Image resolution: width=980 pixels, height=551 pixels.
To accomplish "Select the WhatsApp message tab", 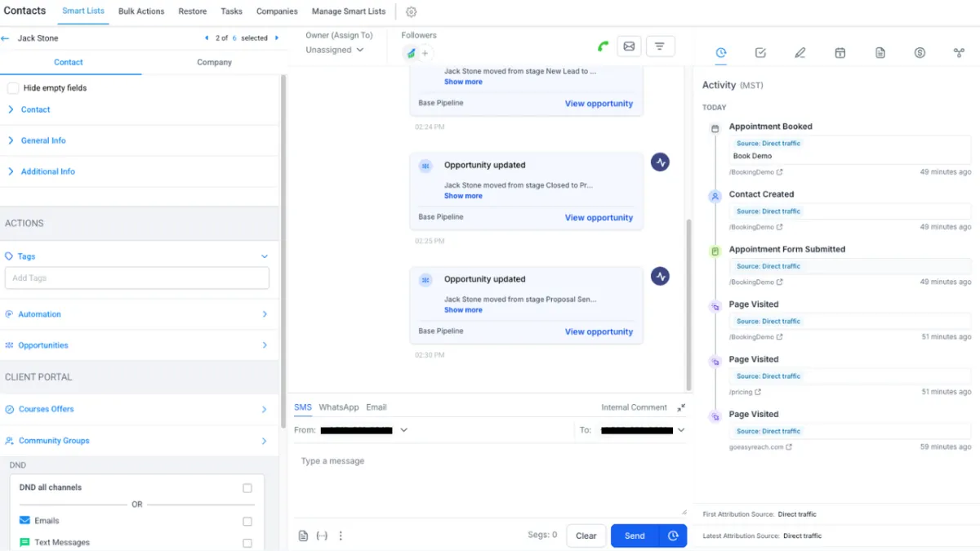I will (x=338, y=407).
